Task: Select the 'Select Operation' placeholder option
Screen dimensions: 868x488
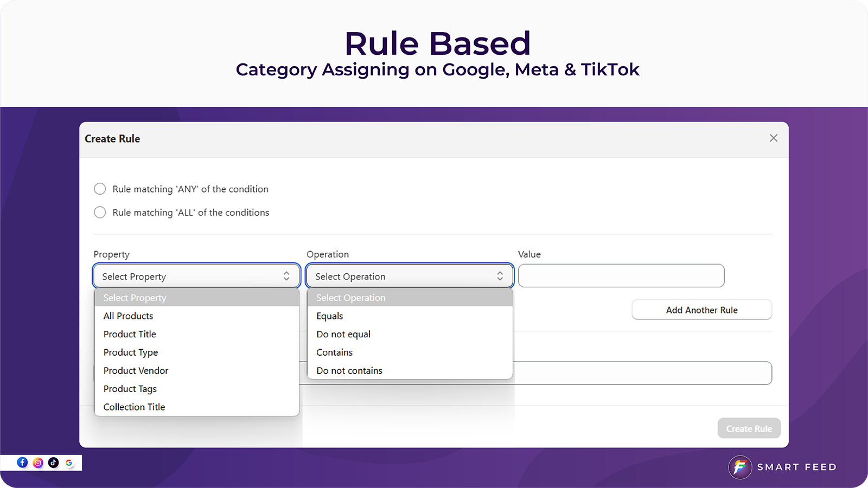Action: point(410,298)
